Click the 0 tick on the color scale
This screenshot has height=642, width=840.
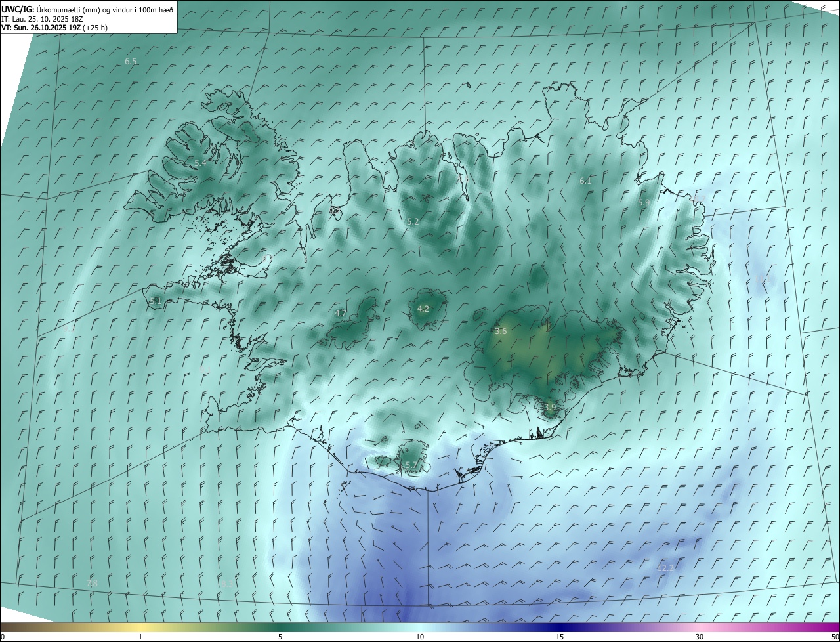pyautogui.click(x=3, y=637)
